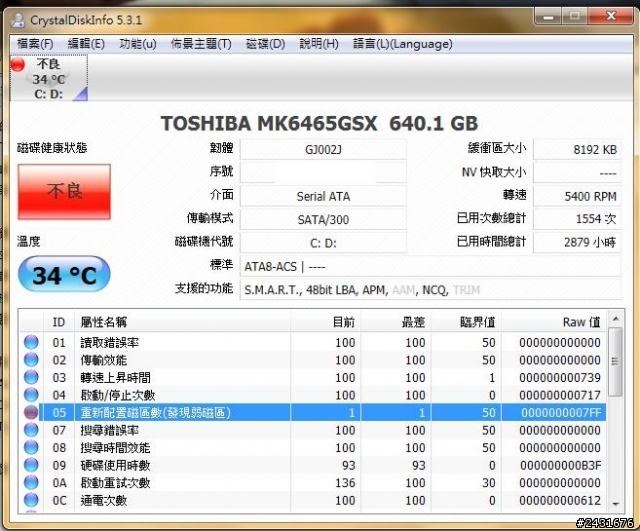The width and height of the screenshot is (640, 531).
Task: Click the scrollbar down arrow in attribute list
Action: coord(616,504)
